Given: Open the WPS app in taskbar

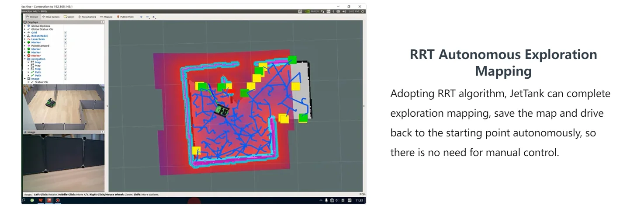Looking at the screenshot, I should point(41,200).
